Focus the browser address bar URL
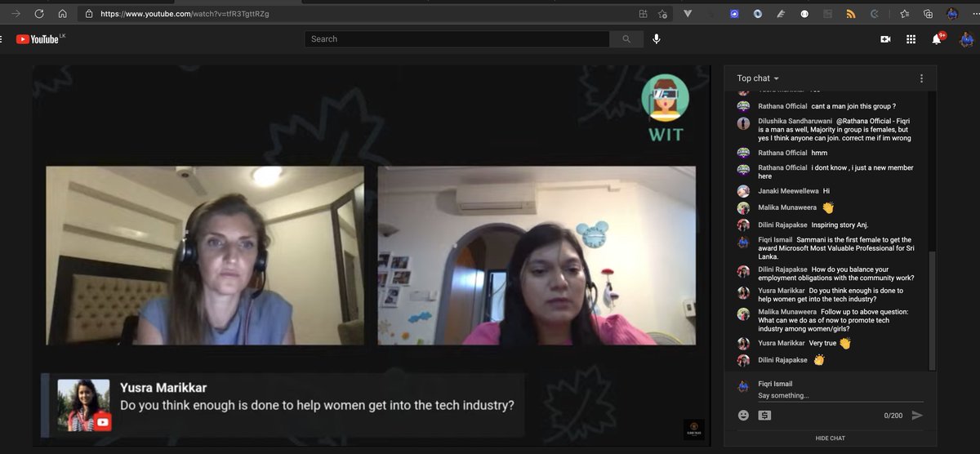The height and width of the screenshot is (454, 980). [x=185, y=14]
